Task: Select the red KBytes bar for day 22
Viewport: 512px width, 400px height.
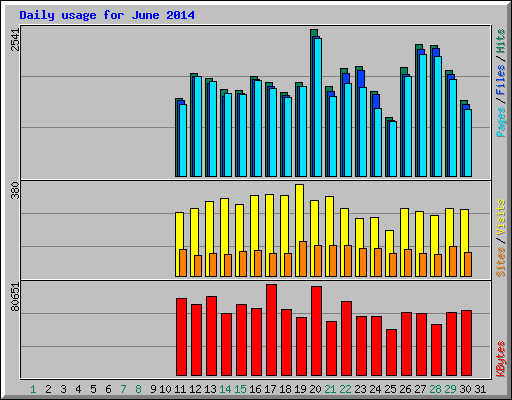Action: [346, 339]
